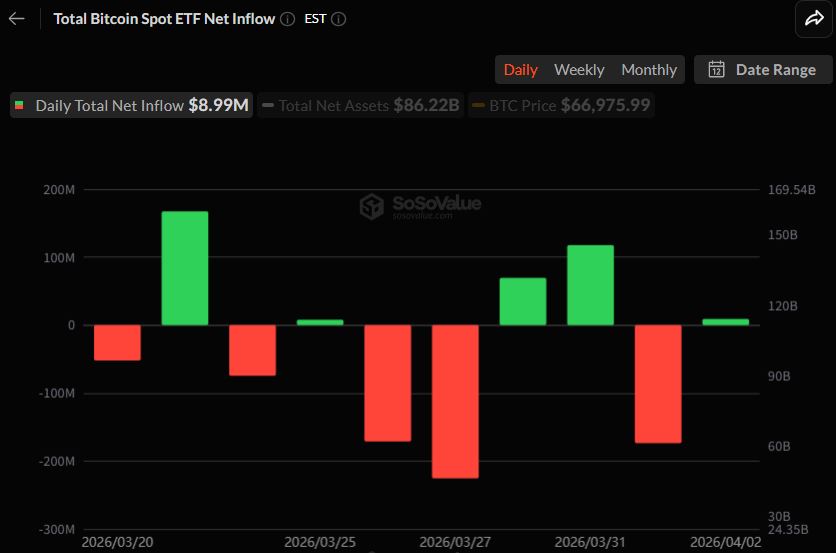Screen dimensions: 836x553
Task: Click the tallest green inflow bar
Action: click(x=185, y=267)
